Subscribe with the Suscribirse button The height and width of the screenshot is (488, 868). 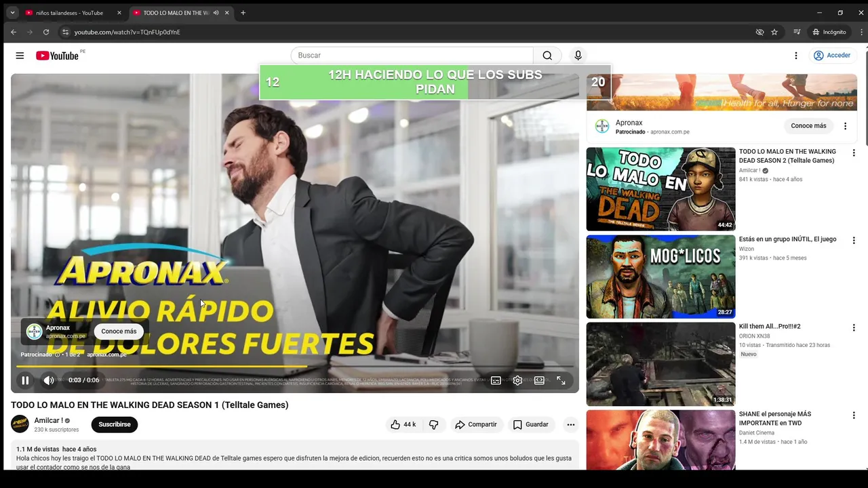[115, 424]
